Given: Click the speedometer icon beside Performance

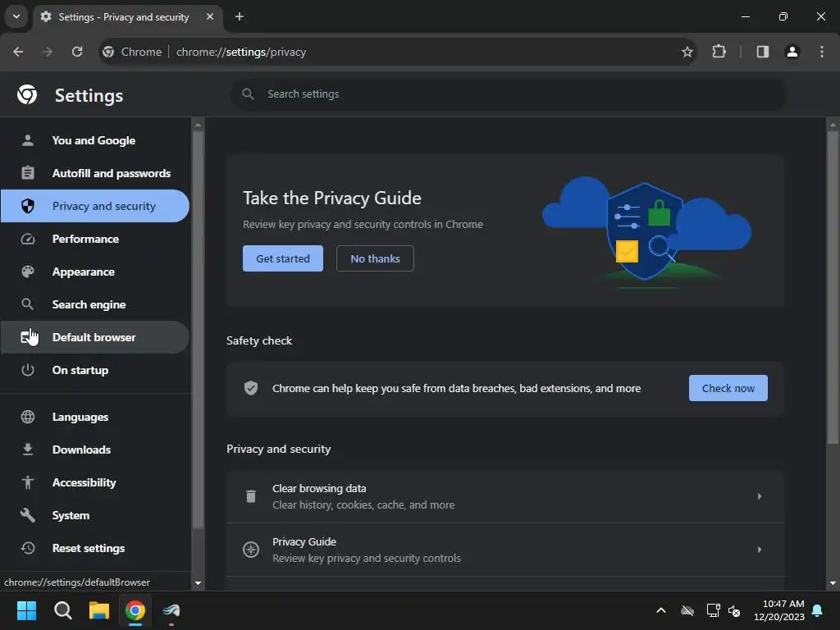Looking at the screenshot, I should (27, 239).
